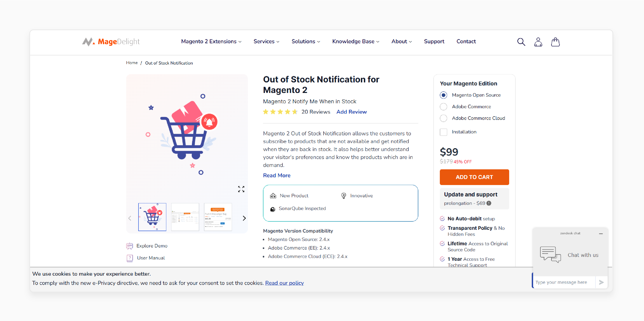Open the Read our policy link
This screenshot has width=644, height=321.
pos(284,283)
